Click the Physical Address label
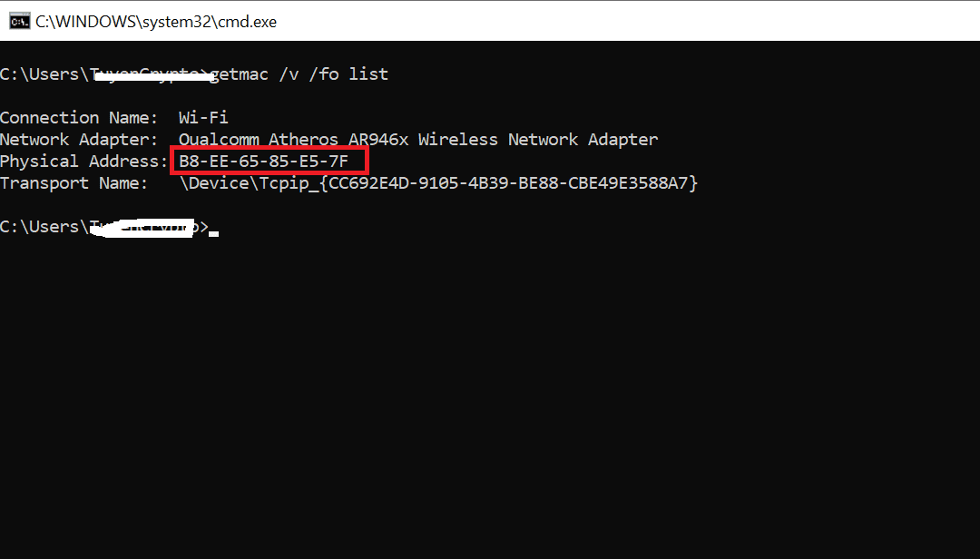The image size is (980, 559). pyautogui.click(x=83, y=162)
